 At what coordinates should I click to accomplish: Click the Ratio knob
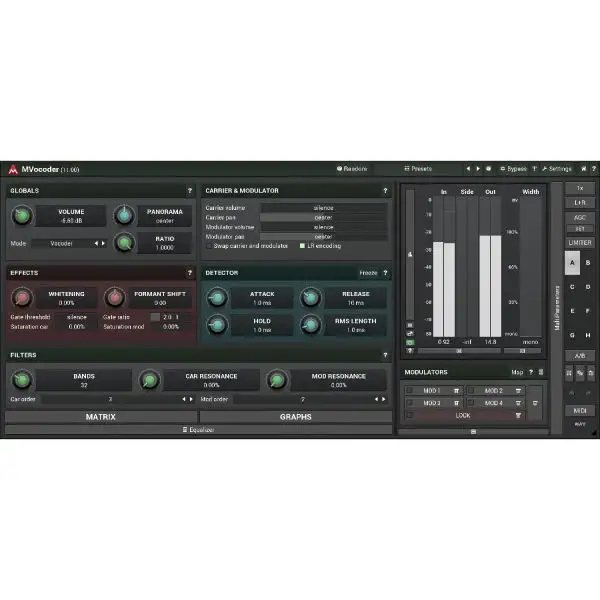(124, 243)
